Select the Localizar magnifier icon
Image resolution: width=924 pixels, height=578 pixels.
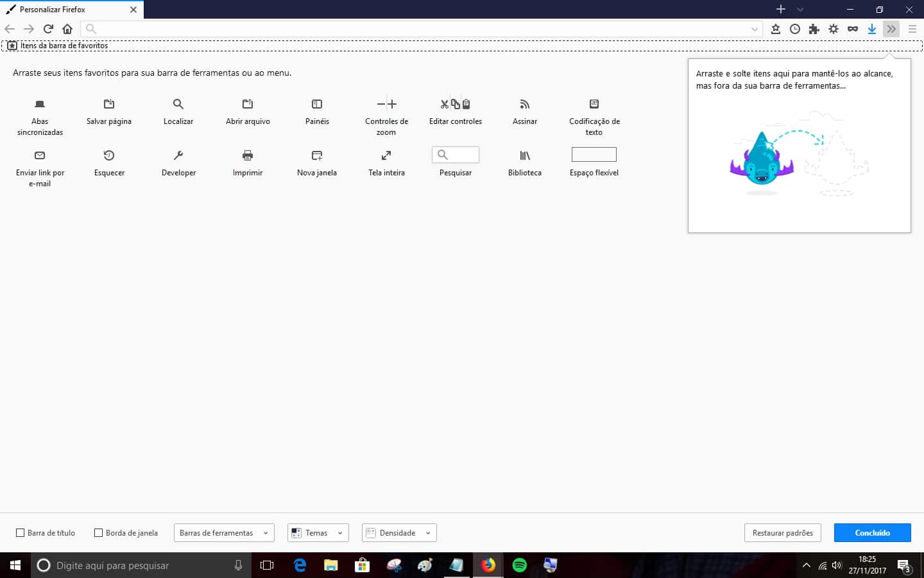[178, 104]
